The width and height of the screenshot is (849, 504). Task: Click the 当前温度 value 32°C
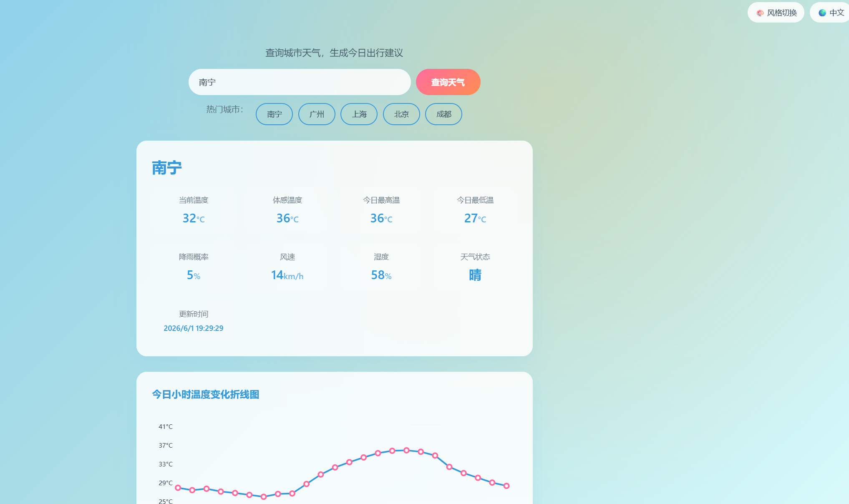tap(194, 218)
